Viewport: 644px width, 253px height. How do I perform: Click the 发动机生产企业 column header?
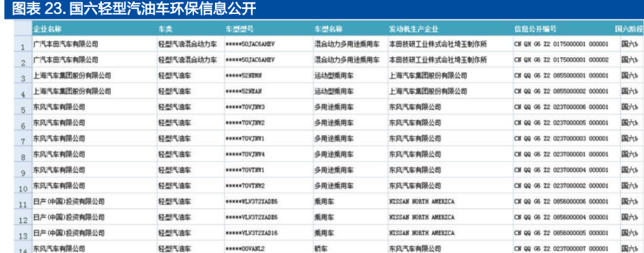pos(414,29)
